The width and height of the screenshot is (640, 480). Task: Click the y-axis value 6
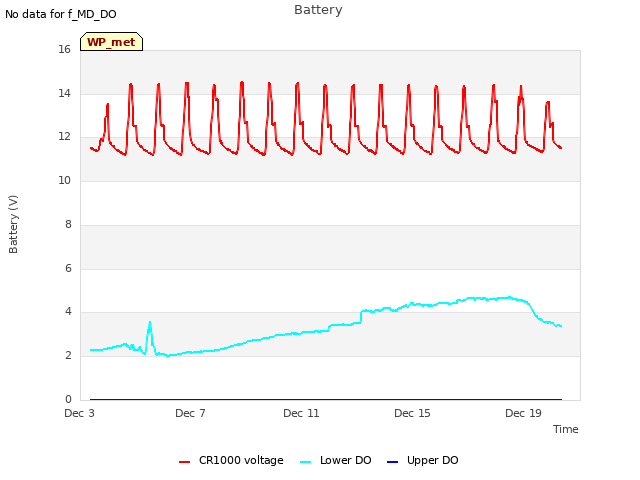click(68, 268)
